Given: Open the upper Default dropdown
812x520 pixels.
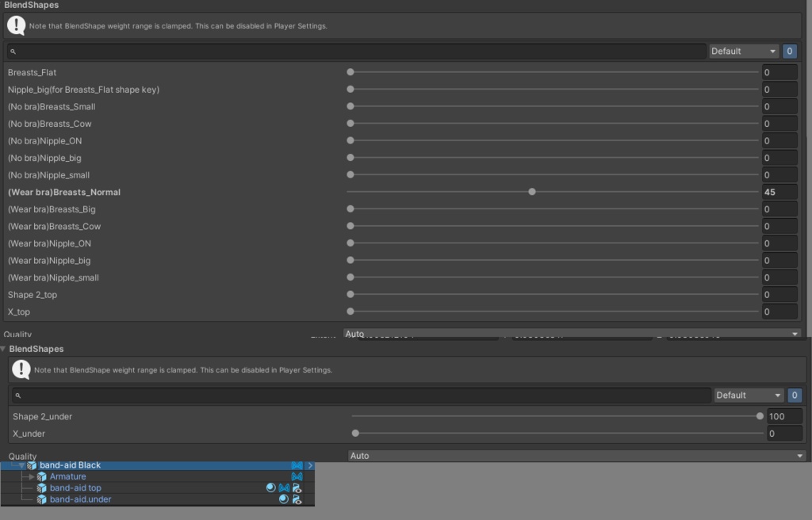Looking at the screenshot, I should (x=743, y=52).
